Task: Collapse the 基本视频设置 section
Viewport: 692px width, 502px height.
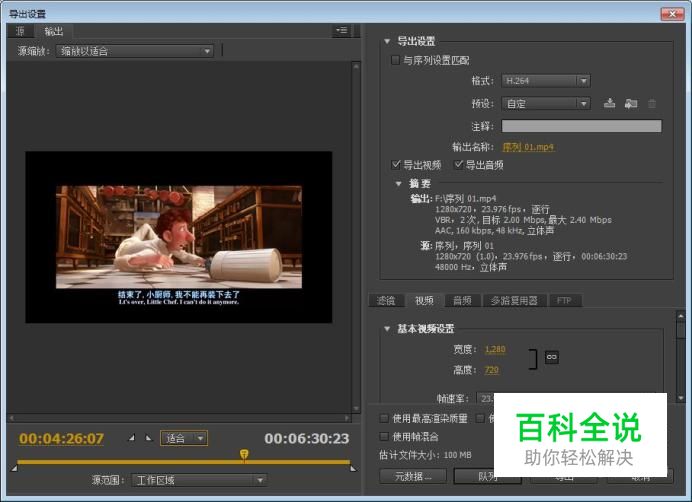Action: (x=387, y=329)
